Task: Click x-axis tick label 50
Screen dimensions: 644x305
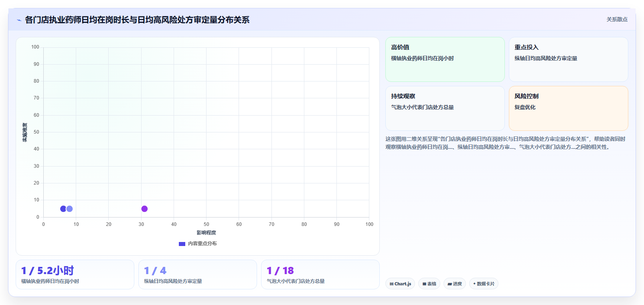Action: (206, 224)
